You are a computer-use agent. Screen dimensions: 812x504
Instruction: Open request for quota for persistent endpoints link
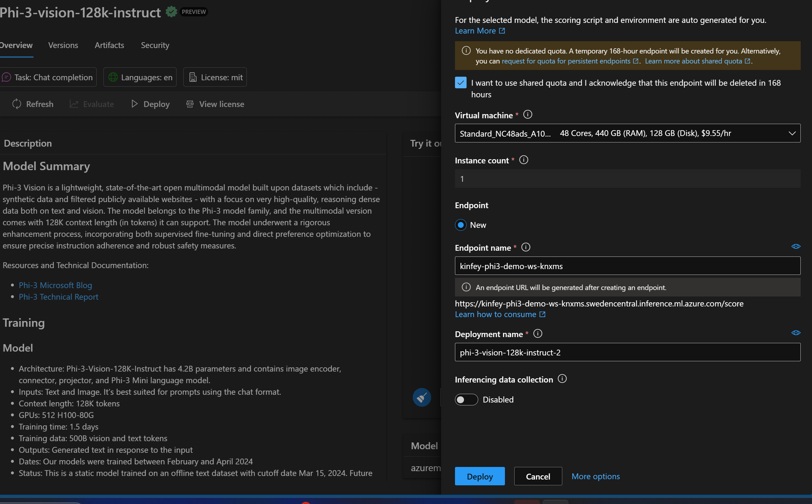click(x=566, y=61)
